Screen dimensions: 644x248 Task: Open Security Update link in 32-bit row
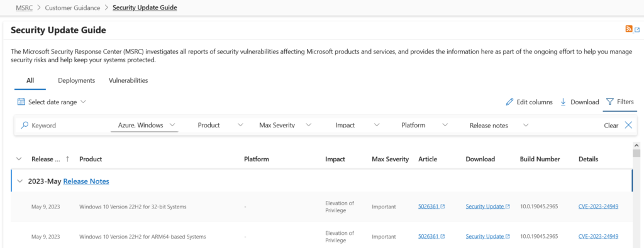point(487,207)
